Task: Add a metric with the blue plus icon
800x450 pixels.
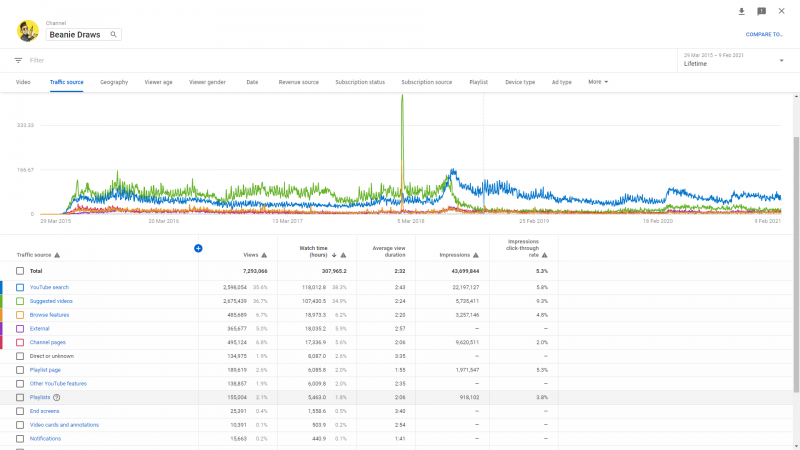Action: click(x=198, y=248)
